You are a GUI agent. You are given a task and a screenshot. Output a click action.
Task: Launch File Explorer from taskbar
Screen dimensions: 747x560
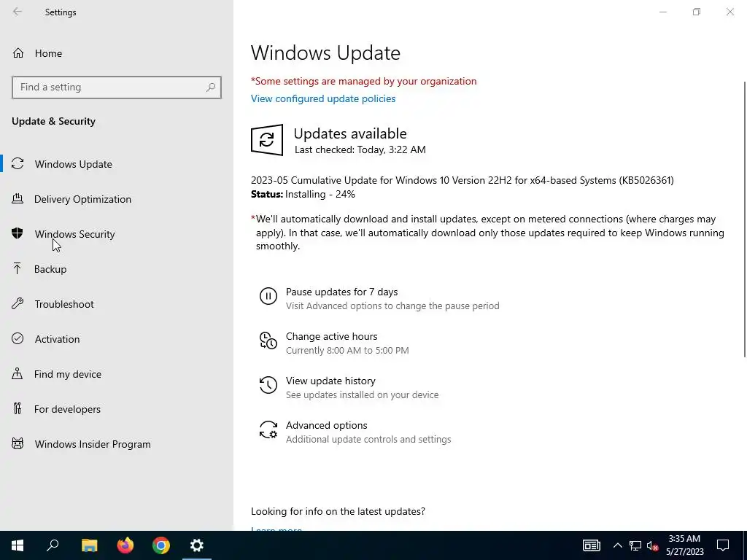89,545
